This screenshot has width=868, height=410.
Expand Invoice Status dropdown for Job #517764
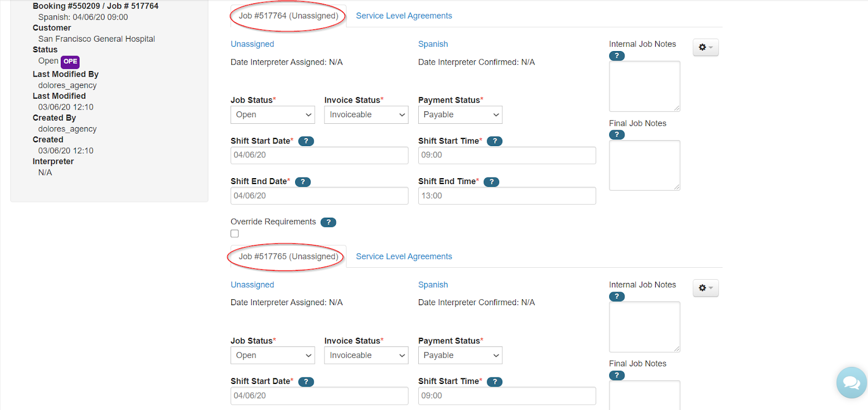click(366, 115)
